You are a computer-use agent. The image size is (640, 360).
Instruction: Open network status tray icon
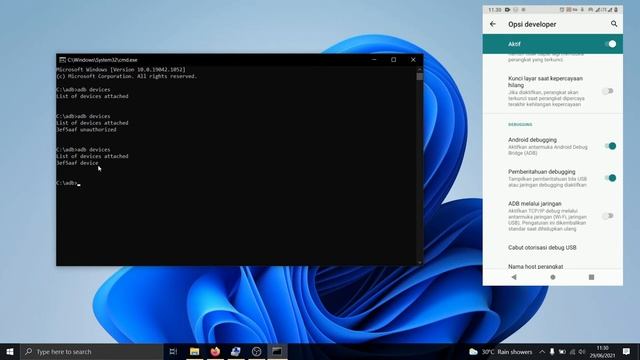(572, 352)
